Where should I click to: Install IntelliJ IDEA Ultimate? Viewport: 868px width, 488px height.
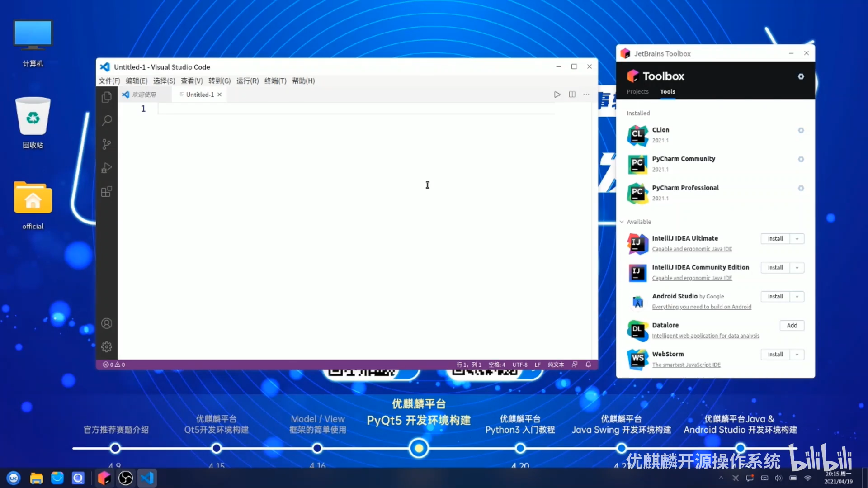[x=775, y=239]
